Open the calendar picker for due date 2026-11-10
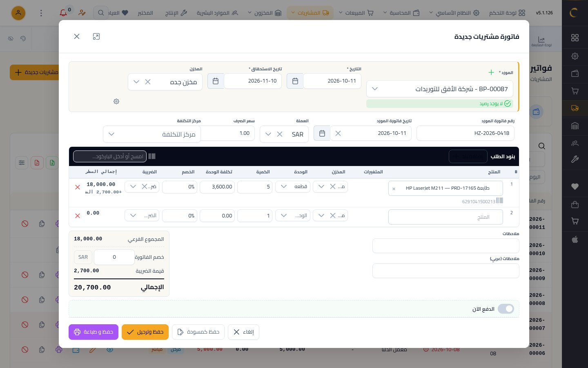Image resolution: width=588 pixels, height=368 pixels. 216,81
